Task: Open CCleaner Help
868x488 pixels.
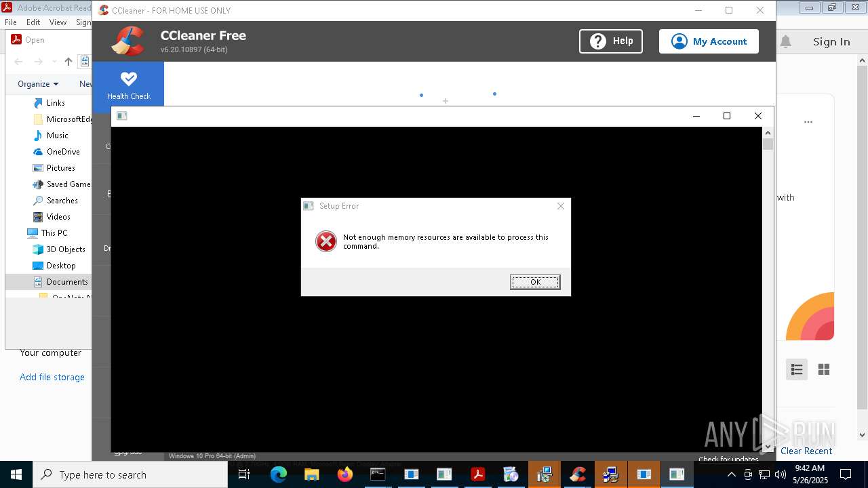Action: pyautogui.click(x=611, y=41)
